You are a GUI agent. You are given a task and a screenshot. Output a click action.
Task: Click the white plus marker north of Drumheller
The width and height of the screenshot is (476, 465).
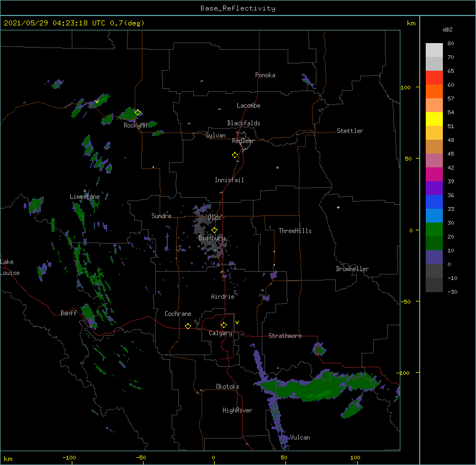pyautogui.click(x=338, y=207)
